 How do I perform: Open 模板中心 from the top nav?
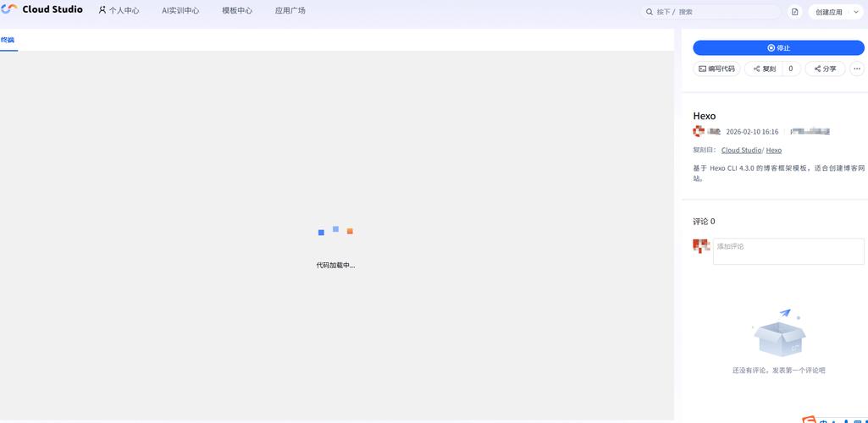[237, 11]
